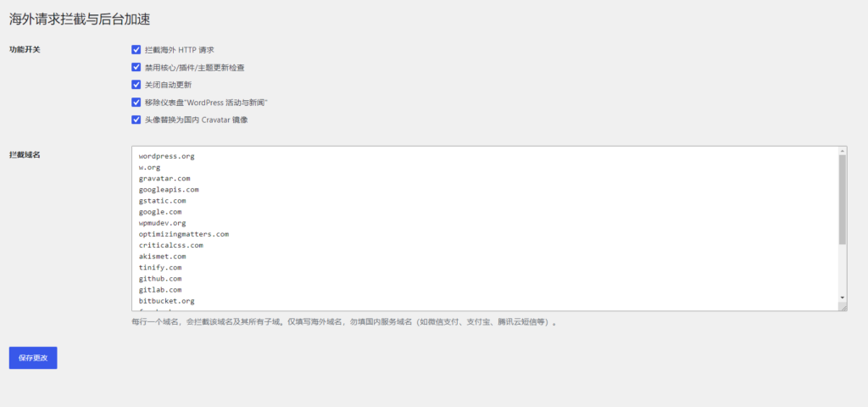Click the tinify.com domain line
This screenshot has width=868, height=407.
[x=160, y=267]
